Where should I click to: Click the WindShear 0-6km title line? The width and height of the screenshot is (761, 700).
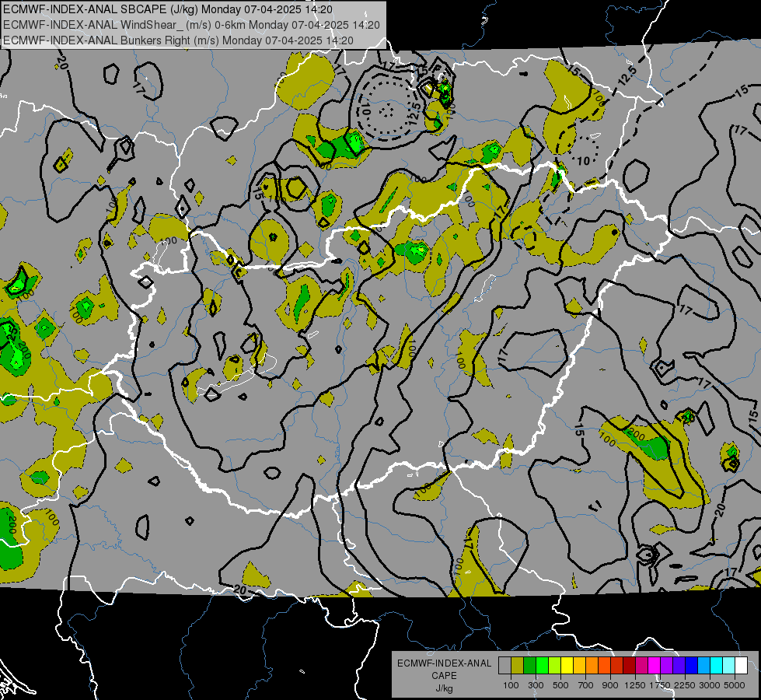(191, 25)
